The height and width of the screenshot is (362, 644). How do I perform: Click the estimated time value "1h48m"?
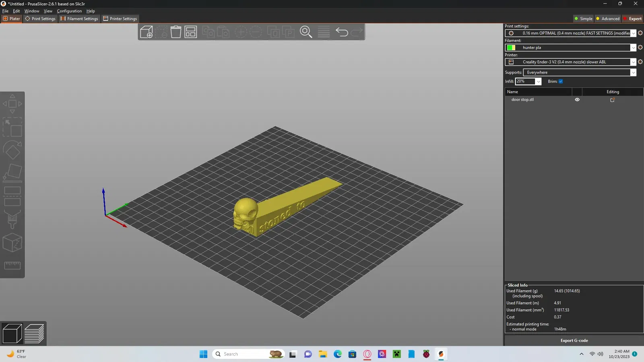coord(560,329)
